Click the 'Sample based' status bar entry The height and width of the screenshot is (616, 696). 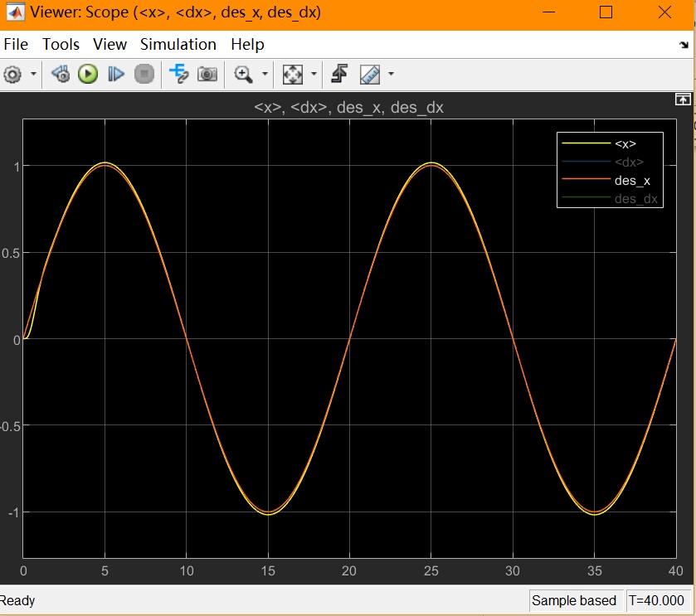point(574,600)
